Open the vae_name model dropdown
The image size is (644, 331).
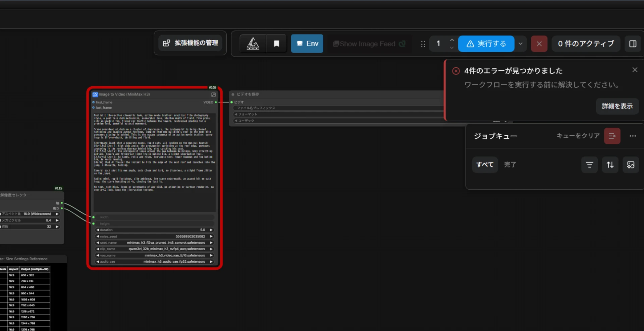tap(155, 255)
